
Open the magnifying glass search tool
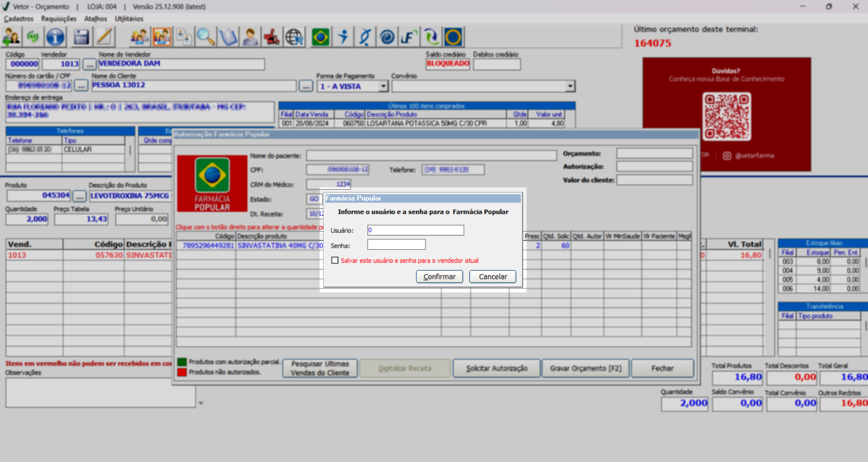[206, 37]
